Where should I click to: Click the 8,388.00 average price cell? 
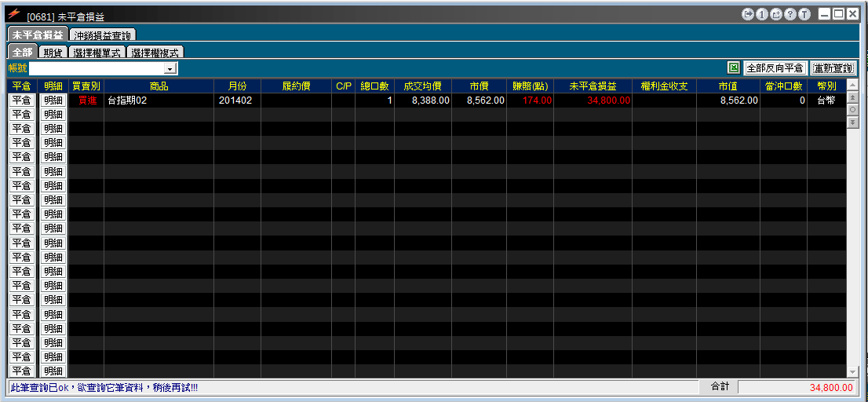point(423,100)
